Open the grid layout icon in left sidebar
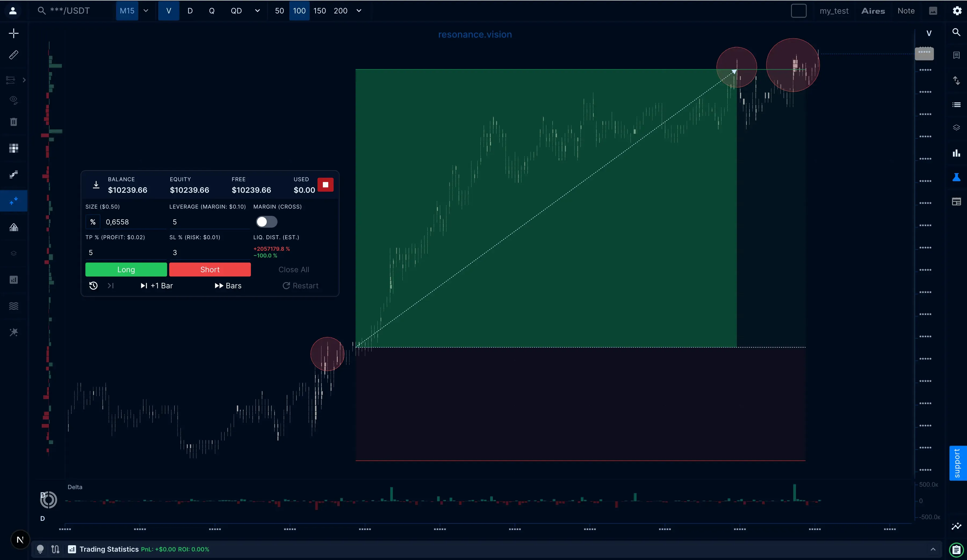The height and width of the screenshot is (560, 967). 13,148
